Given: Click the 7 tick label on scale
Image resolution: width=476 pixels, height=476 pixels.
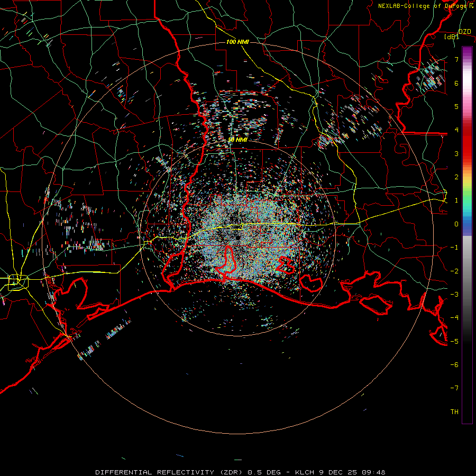Looking at the screenshot, I should coord(456,59).
